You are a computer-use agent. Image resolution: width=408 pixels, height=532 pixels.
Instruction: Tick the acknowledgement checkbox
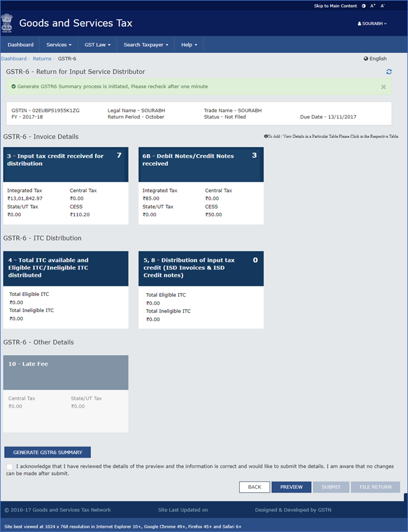tap(10, 467)
